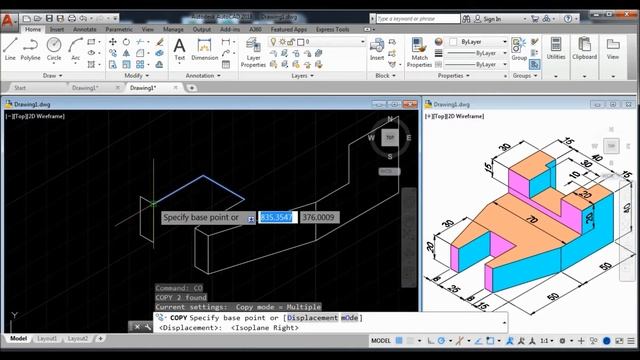640x360 pixels.
Task: Click the object color sphere icon in Properties
Action: (x=438, y=42)
